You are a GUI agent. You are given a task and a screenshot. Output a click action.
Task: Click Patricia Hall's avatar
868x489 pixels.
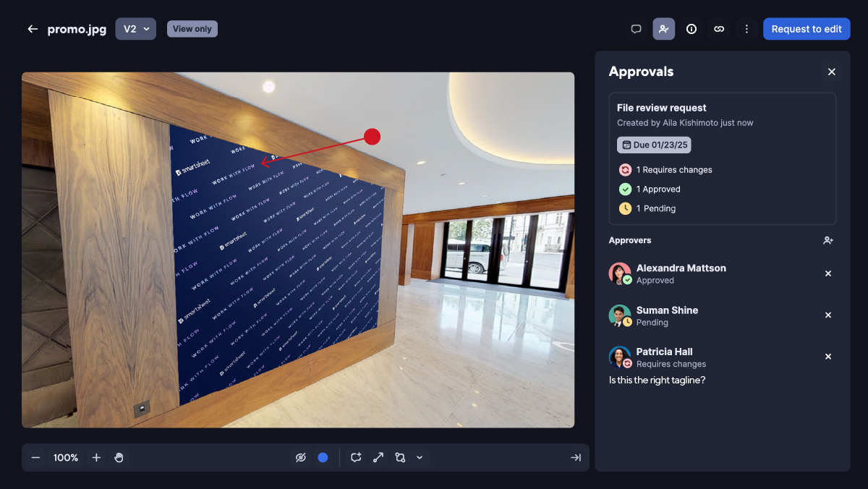620,357
